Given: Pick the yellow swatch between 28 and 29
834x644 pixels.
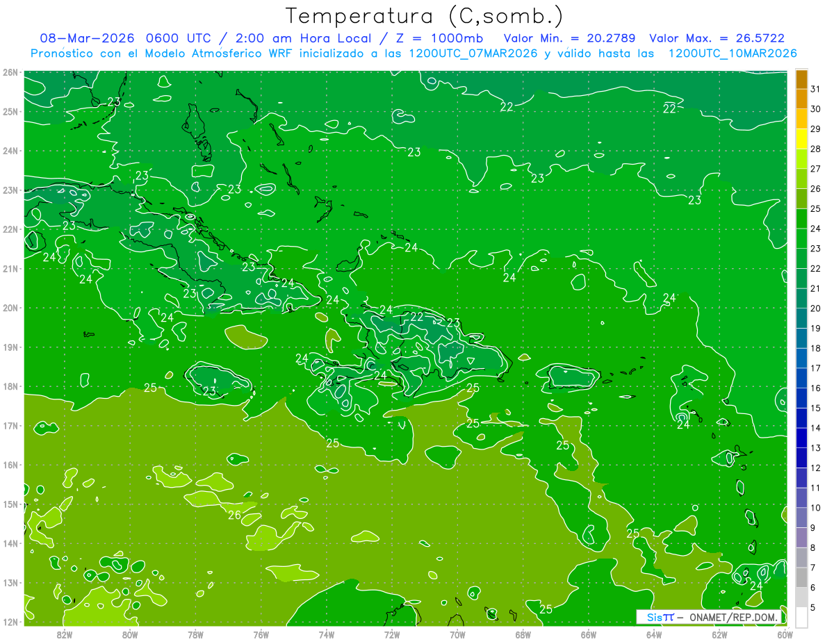Looking at the screenshot, I should pyautogui.click(x=801, y=139).
